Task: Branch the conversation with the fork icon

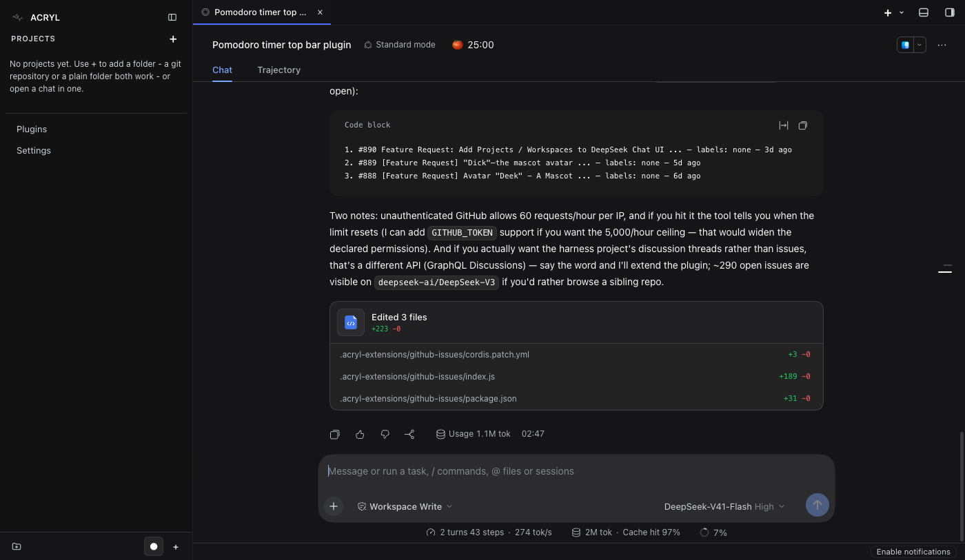Action: (x=409, y=434)
